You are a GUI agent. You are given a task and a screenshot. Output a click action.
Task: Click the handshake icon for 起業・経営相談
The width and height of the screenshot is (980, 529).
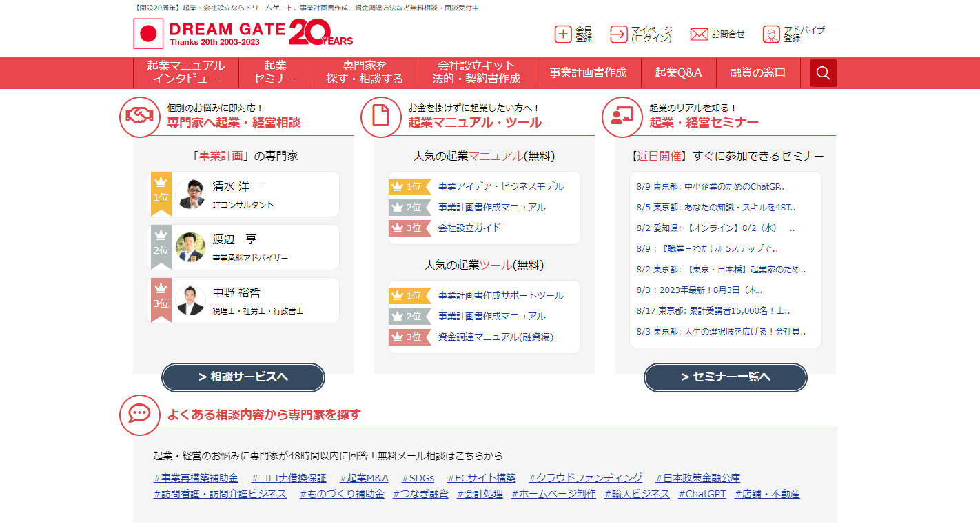click(140, 117)
